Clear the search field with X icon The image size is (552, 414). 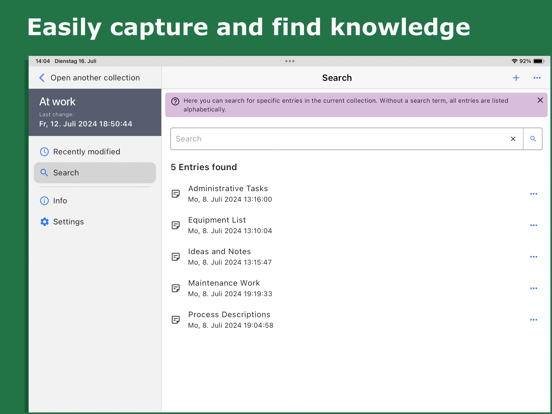[x=513, y=139]
